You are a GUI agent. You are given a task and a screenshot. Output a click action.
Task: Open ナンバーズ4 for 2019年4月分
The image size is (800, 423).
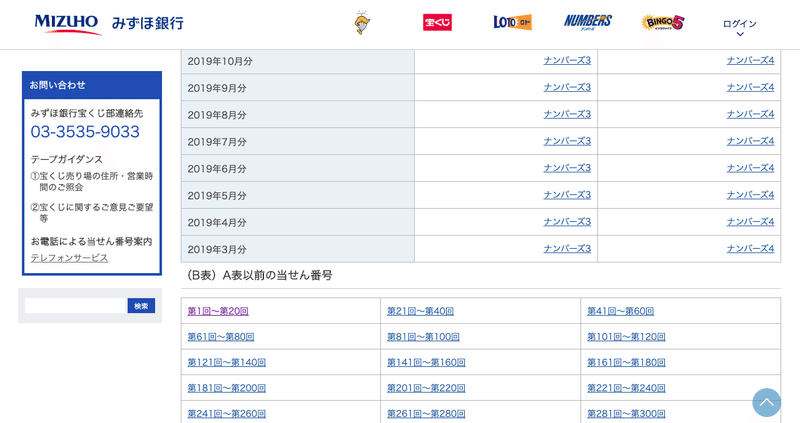click(x=750, y=222)
